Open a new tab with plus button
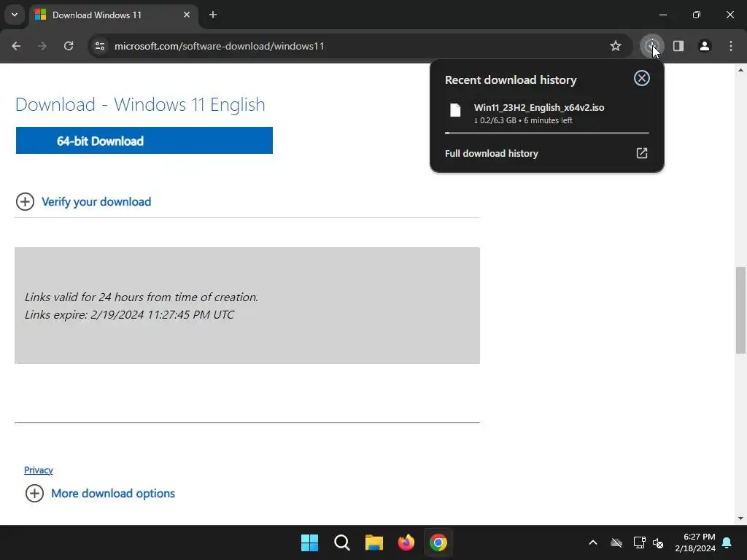 (213, 15)
